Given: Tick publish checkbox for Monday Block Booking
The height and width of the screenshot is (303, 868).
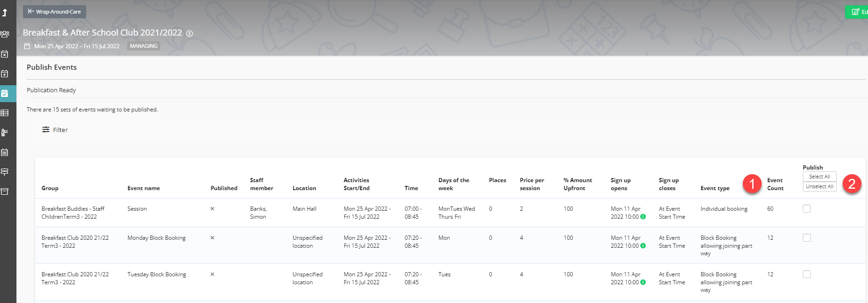Looking at the screenshot, I should coord(807,238).
